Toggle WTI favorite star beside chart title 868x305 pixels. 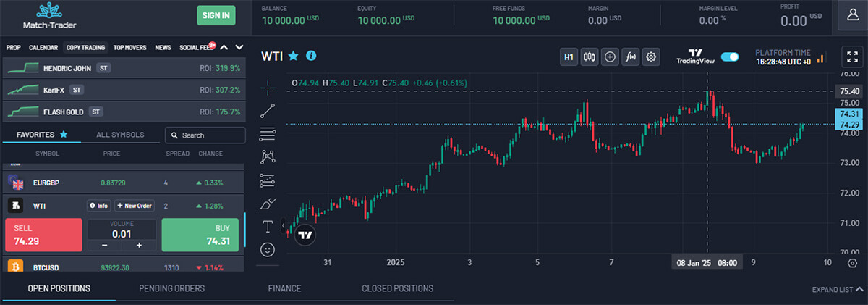coord(294,55)
